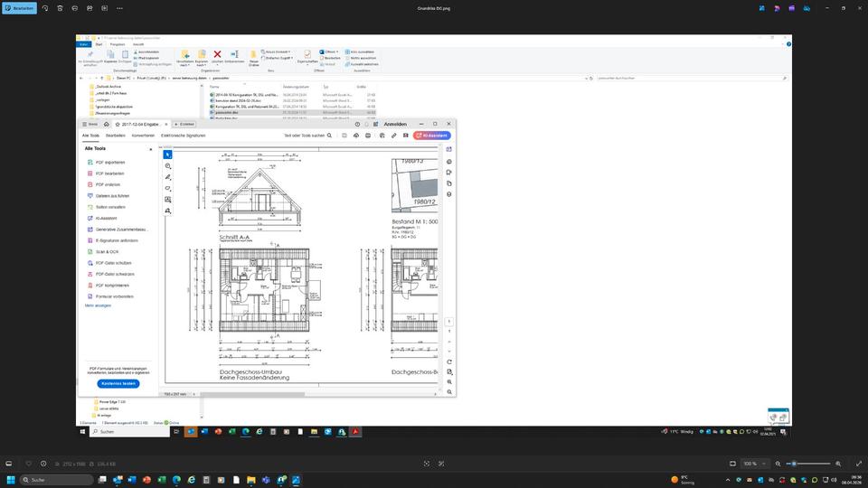This screenshot has width=868, height=488.
Task: Click the zoom-out magnifier in Photos
Action: [x=778, y=464]
